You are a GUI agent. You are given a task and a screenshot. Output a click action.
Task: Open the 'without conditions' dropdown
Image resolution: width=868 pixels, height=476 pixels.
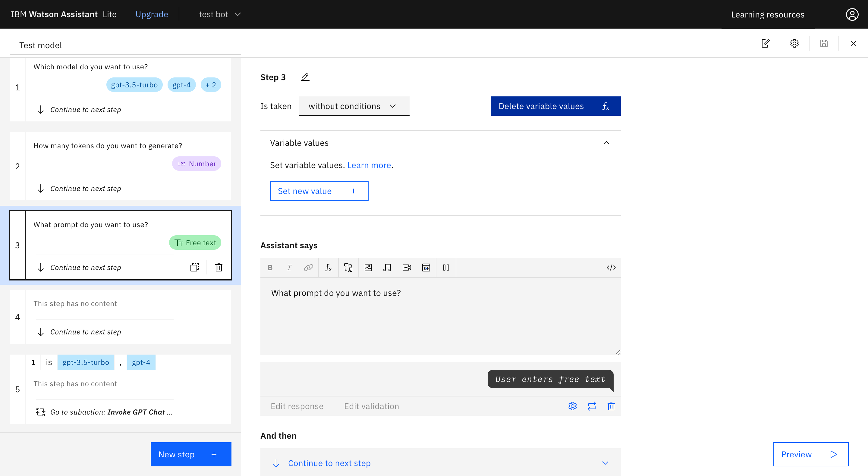click(x=354, y=106)
